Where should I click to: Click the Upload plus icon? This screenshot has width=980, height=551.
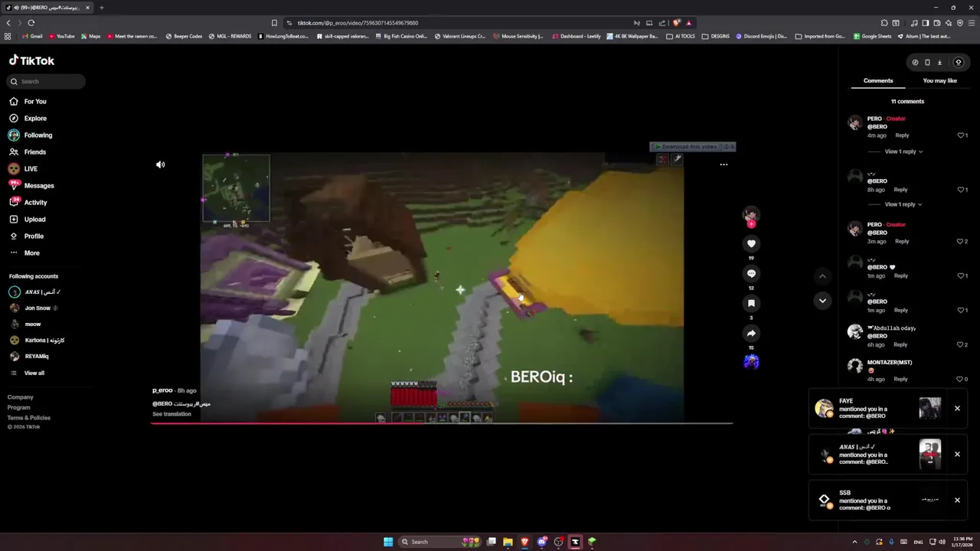point(14,219)
